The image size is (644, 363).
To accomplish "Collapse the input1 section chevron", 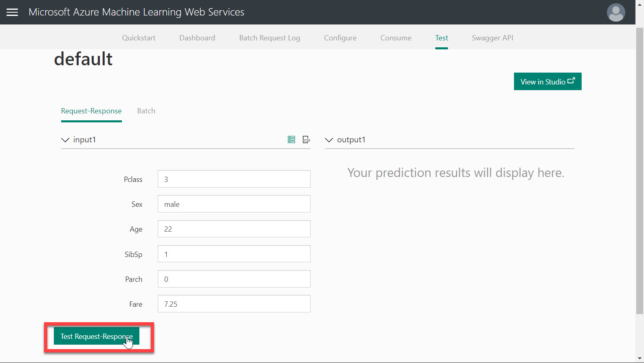I will 65,140.
